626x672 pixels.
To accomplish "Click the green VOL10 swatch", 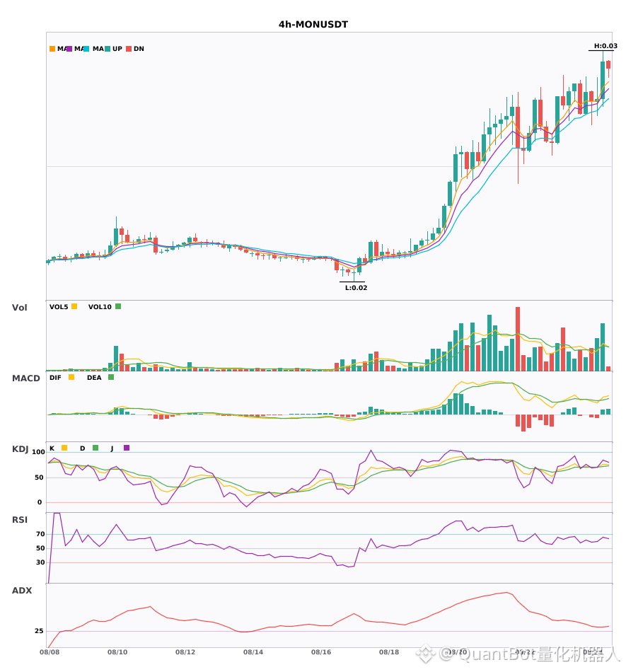I will tap(118, 306).
